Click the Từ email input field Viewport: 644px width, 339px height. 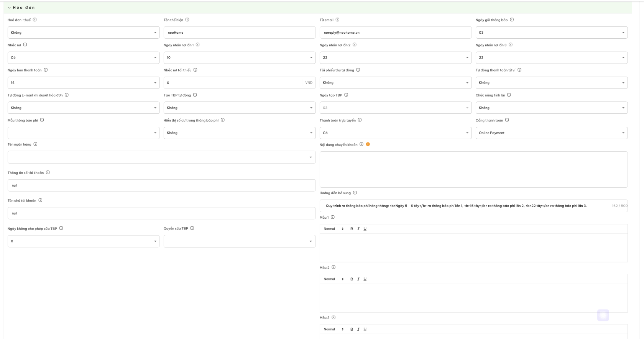(x=396, y=33)
